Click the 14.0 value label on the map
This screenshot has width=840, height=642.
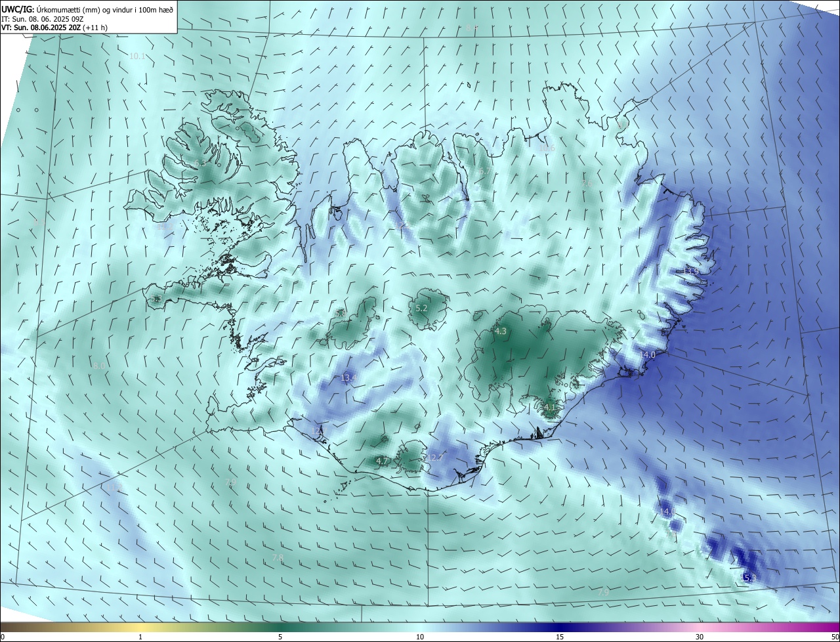coord(648,354)
